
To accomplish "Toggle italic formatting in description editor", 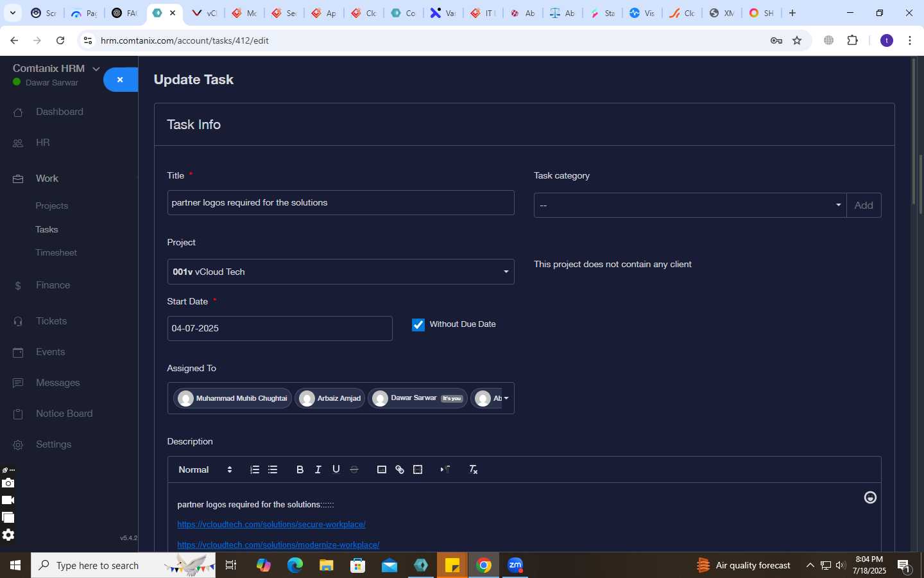I will pos(318,469).
